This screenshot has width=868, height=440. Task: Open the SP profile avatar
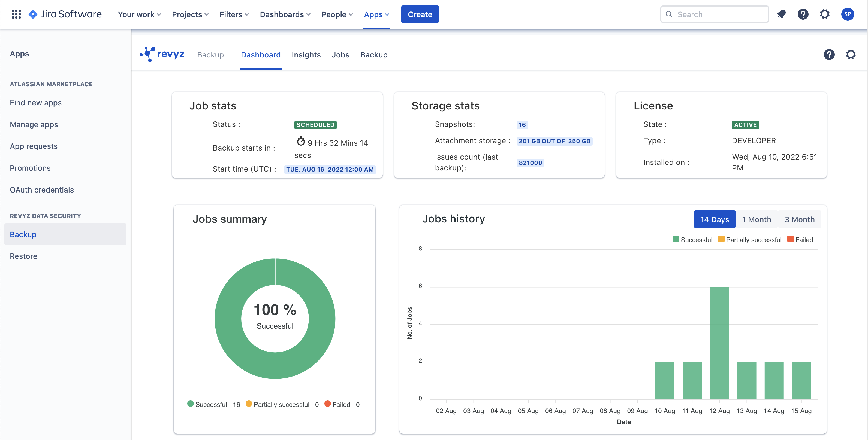(x=848, y=14)
